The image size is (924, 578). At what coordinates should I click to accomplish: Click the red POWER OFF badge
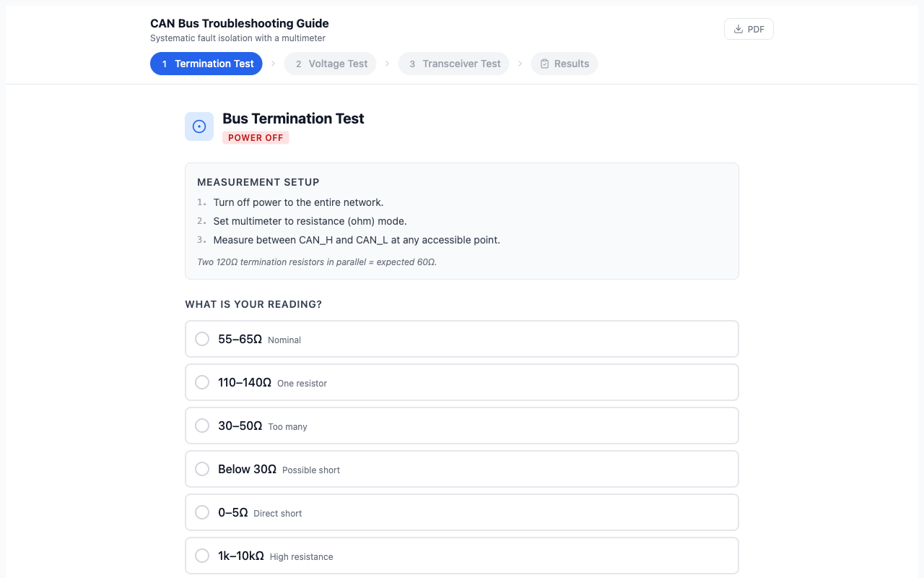pyautogui.click(x=256, y=138)
